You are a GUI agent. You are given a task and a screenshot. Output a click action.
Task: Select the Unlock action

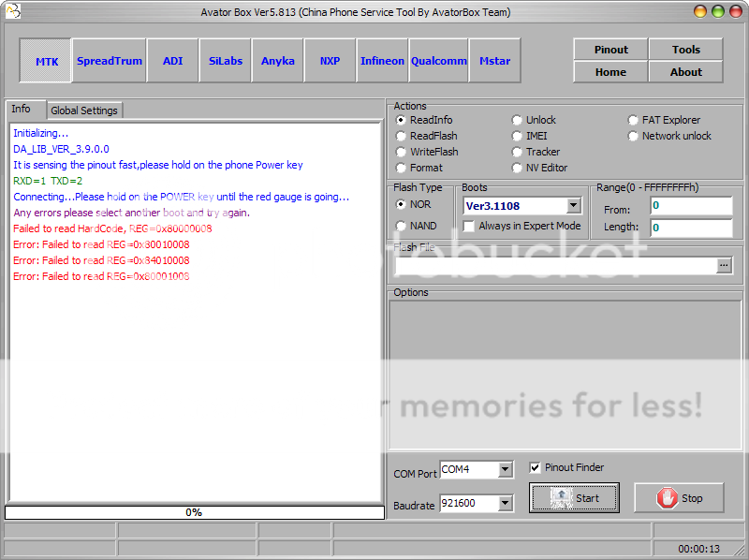click(534, 120)
